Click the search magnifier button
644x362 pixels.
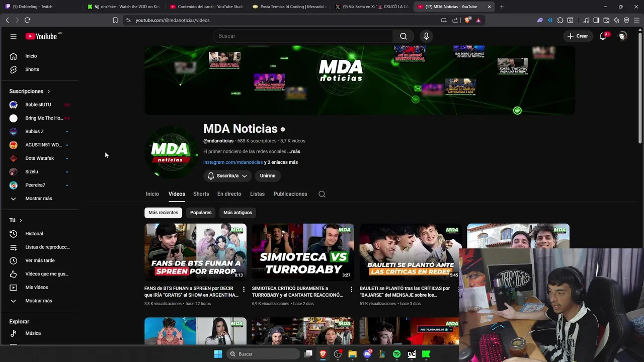click(404, 36)
